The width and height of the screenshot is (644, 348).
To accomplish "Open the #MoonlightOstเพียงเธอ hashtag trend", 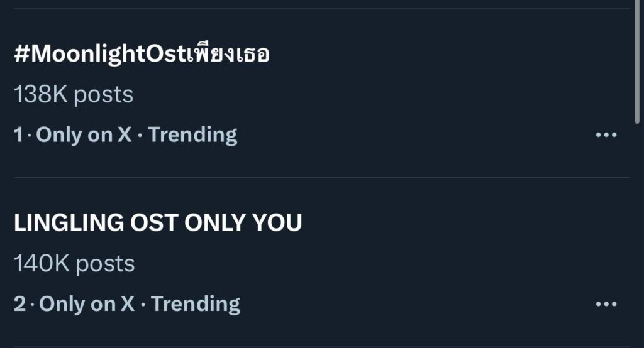I will pyautogui.click(x=142, y=55).
